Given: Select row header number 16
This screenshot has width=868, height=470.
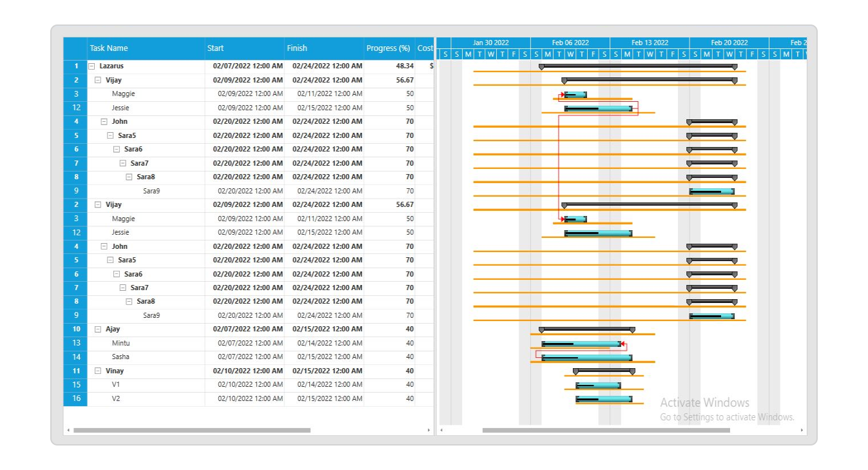Looking at the screenshot, I should (x=75, y=399).
